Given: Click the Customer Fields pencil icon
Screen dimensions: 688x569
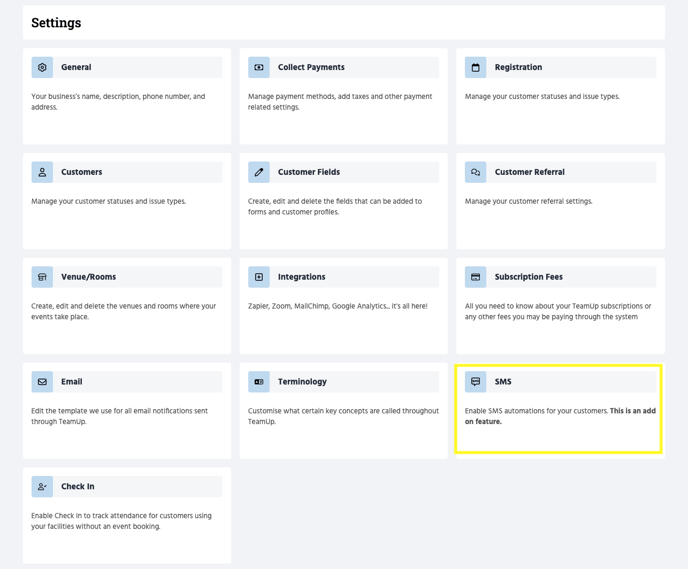Looking at the screenshot, I should [259, 172].
